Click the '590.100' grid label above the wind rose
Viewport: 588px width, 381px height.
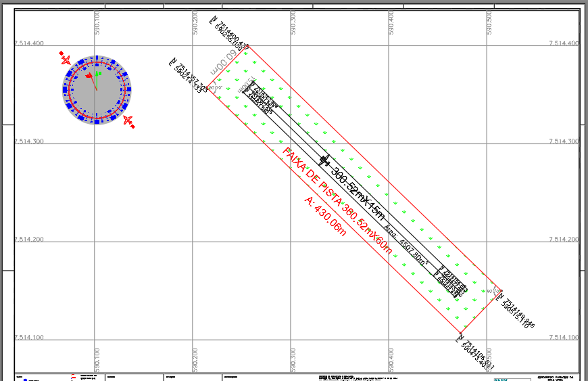coord(97,23)
